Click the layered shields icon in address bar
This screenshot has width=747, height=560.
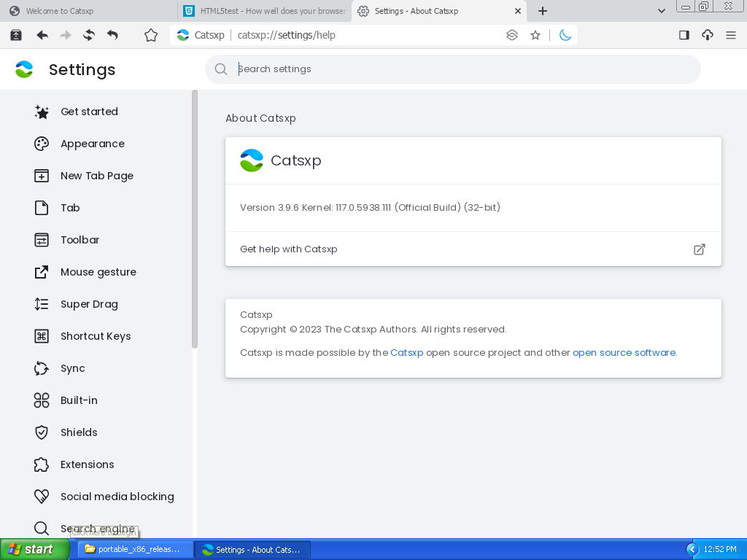511,35
